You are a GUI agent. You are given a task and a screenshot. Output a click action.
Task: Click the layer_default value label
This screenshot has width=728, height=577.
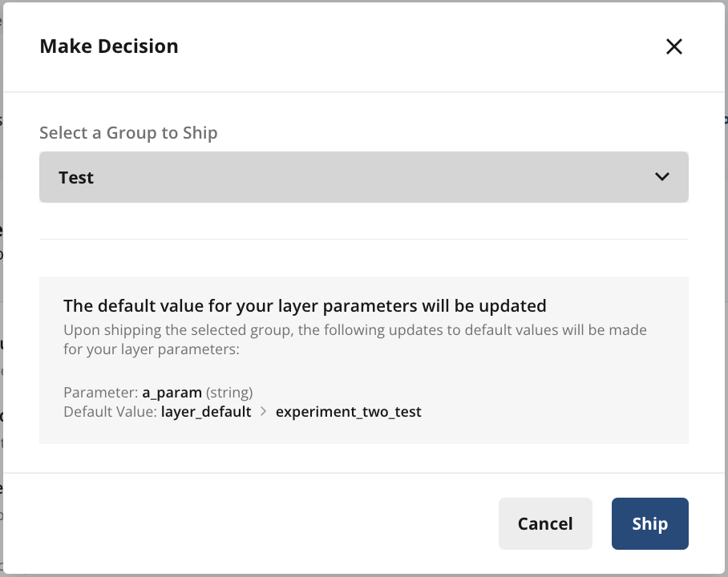[206, 411]
